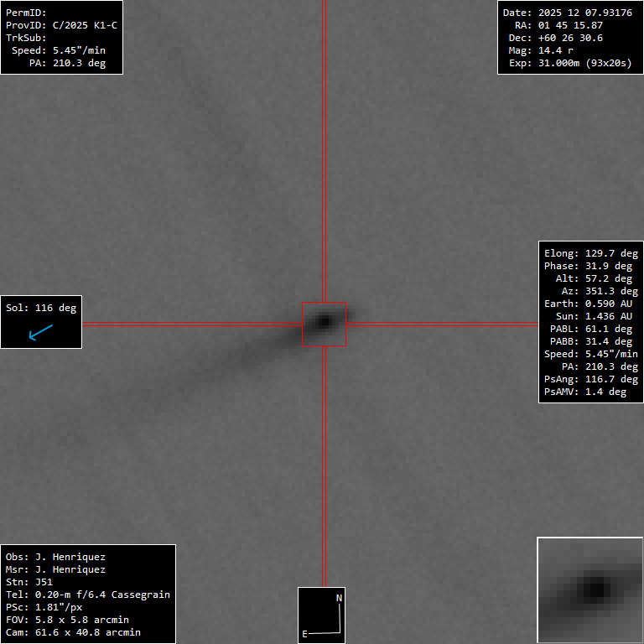The width and height of the screenshot is (644, 644).
Task: Click the faint comet tail streak
Action: tap(252, 352)
